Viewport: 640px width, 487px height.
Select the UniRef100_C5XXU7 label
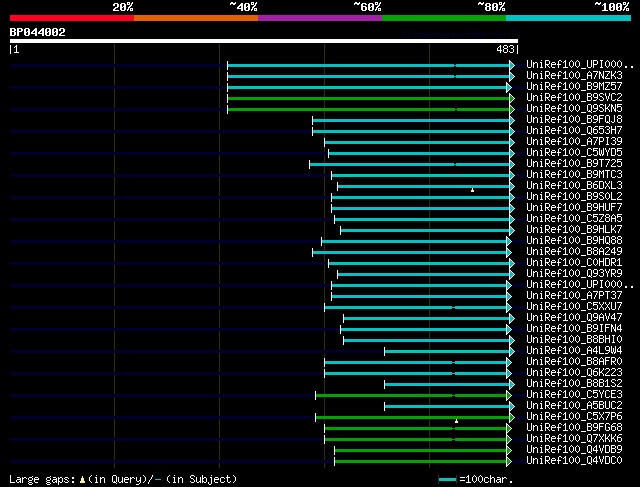[574, 307]
